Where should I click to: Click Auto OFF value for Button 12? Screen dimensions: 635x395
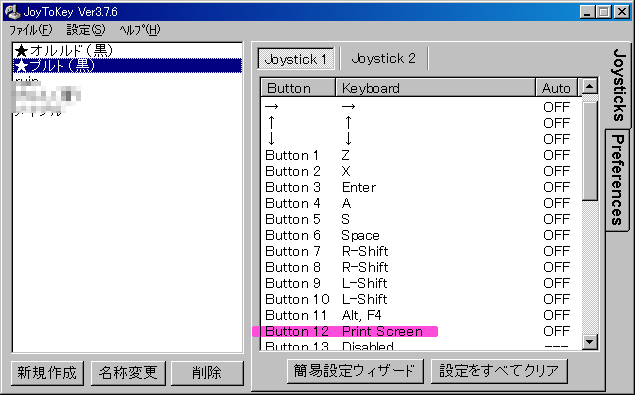[556, 331]
